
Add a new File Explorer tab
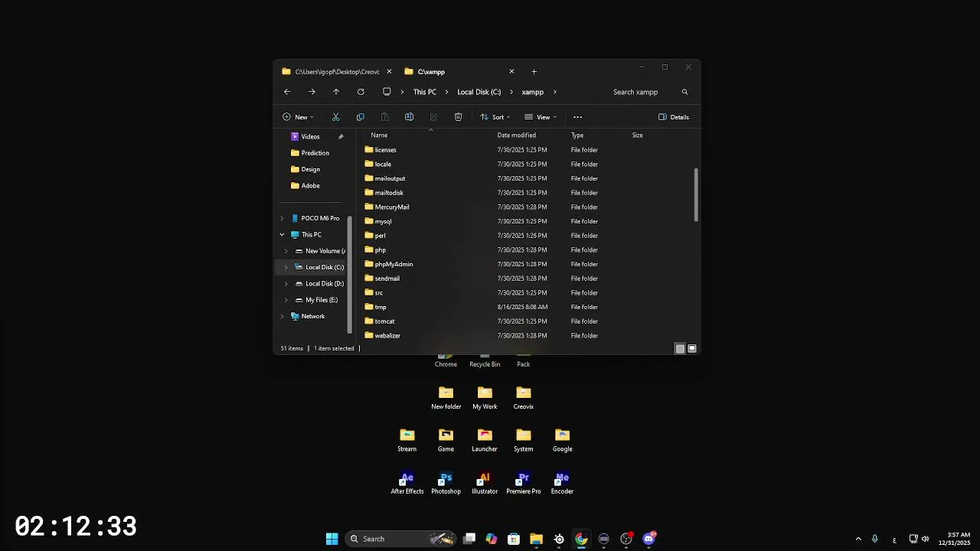coord(534,72)
